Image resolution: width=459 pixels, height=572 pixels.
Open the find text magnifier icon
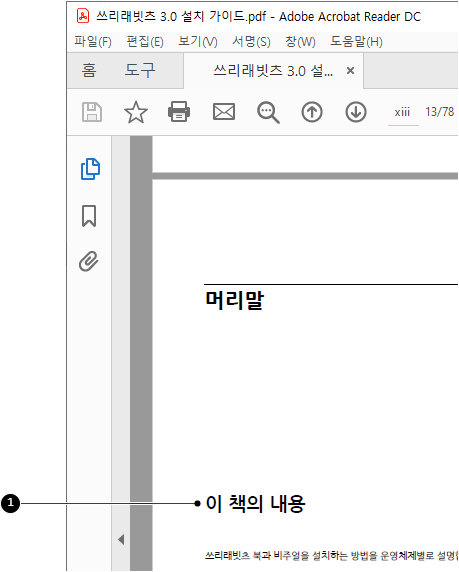pyautogui.click(x=269, y=112)
